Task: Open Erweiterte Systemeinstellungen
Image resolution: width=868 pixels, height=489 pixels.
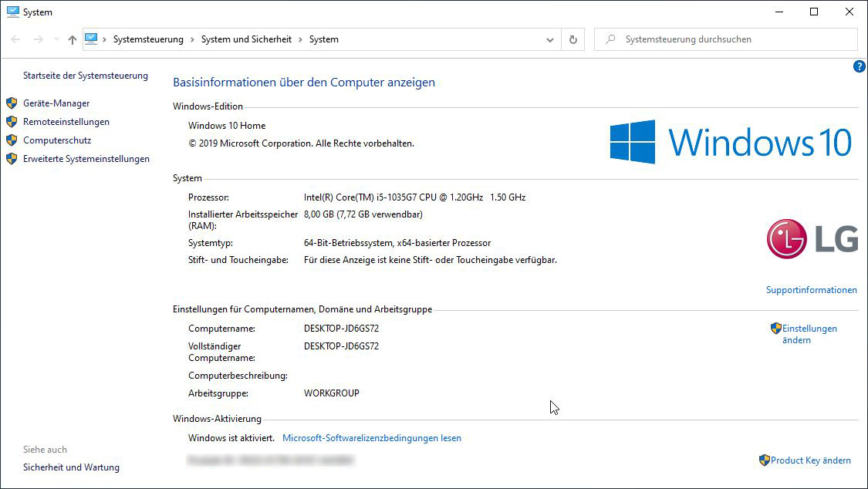Action: pos(86,159)
